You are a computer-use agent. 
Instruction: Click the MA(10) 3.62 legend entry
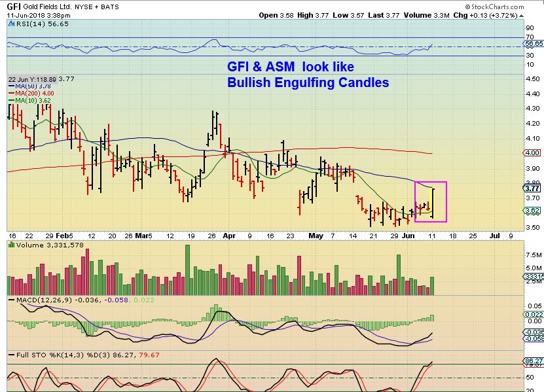[x=30, y=101]
